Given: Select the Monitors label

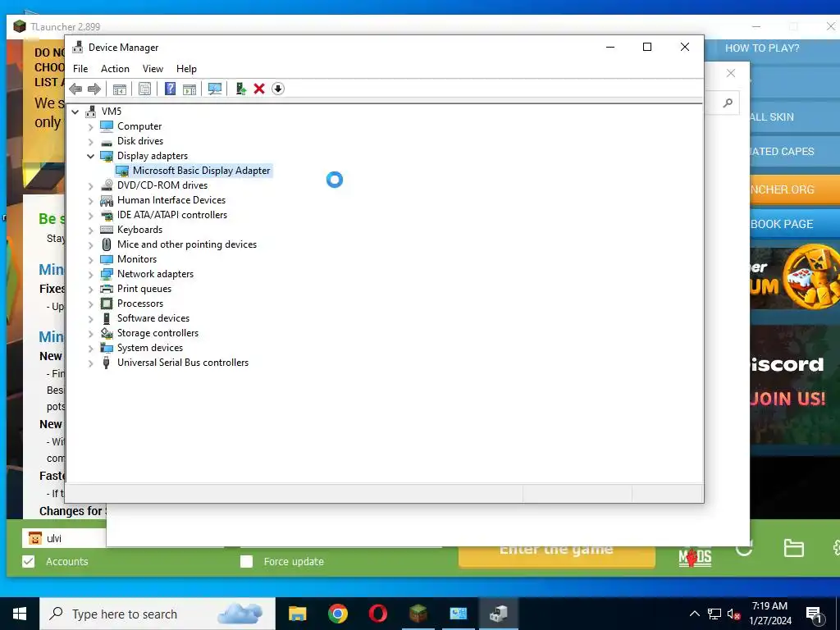Looking at the screenshot, I should point(137,258).
